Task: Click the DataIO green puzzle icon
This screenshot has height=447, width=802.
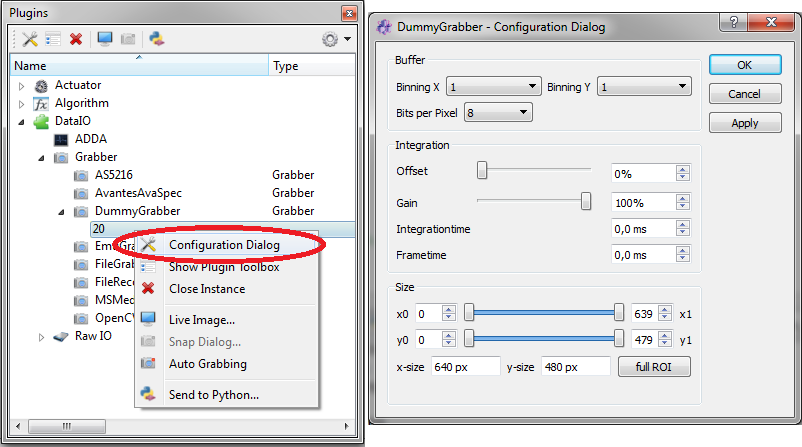Action: tap(41, 122)
